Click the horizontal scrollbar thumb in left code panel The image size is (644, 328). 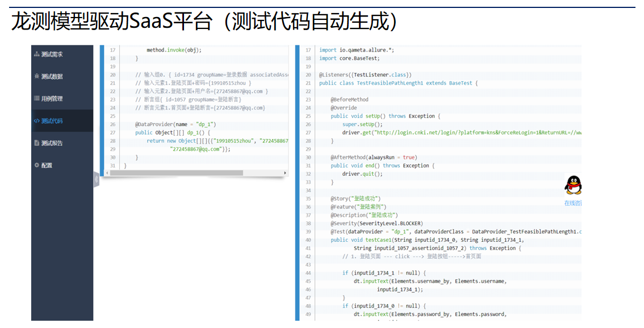176,173
